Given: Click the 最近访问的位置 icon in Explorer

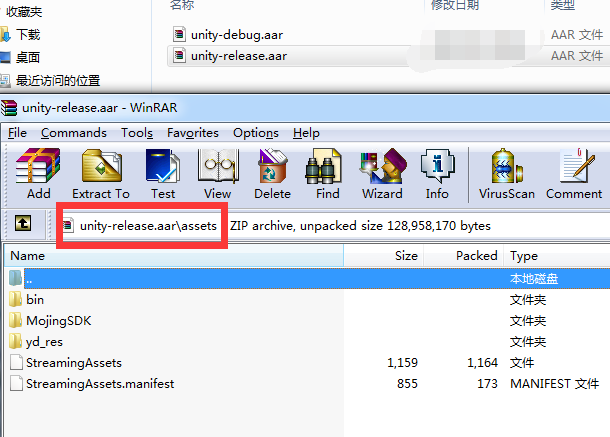Looking at the screenshot, I should pos(5,81).
